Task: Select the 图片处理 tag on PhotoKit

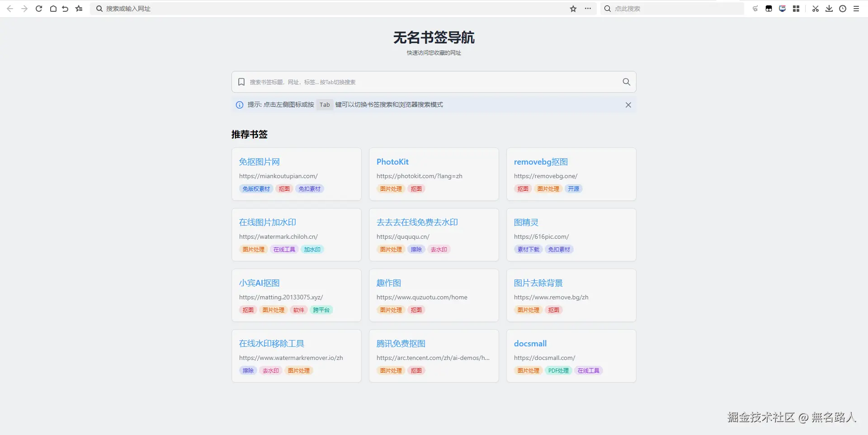Action: [391, 189]
